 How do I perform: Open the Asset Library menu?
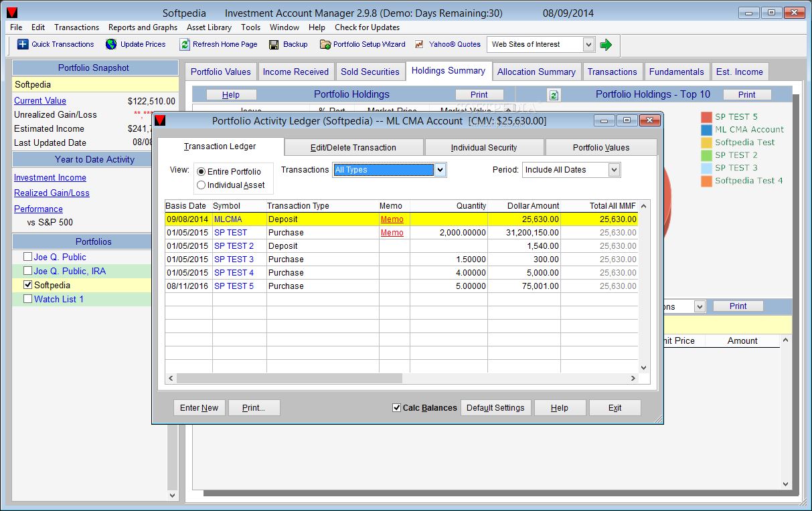pyautogui.click(x=209, y=27)
